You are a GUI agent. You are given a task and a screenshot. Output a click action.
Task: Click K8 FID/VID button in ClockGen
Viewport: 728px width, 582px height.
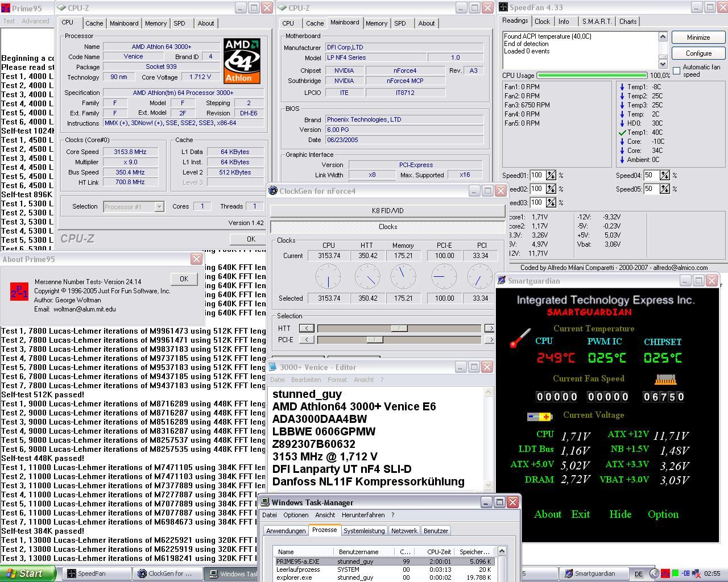(x=387, y=211)
